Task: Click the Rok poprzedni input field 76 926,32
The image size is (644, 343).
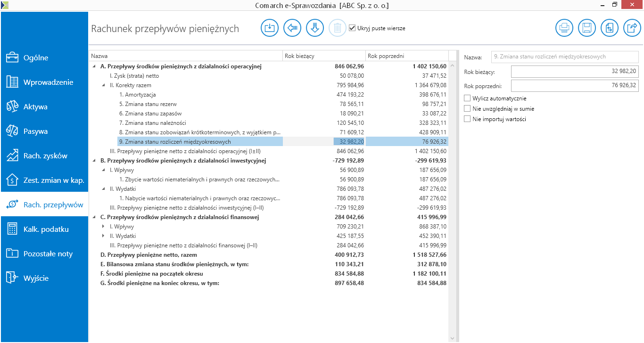Action: coord(575,86)
